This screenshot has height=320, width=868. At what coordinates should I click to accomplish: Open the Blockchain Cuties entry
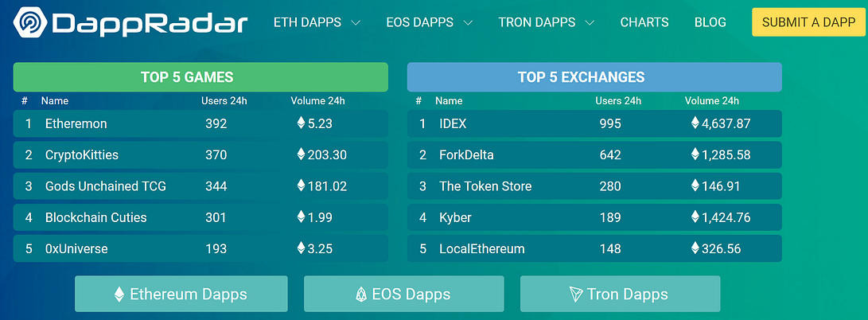(200, 217)
